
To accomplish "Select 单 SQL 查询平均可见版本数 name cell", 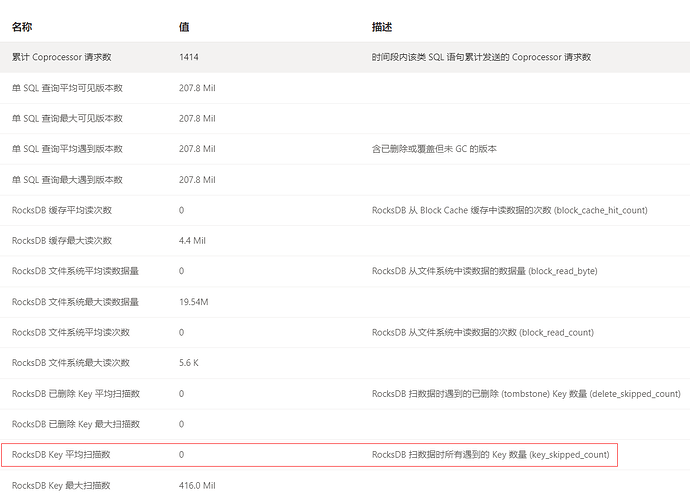I will [x=67, y=88].
